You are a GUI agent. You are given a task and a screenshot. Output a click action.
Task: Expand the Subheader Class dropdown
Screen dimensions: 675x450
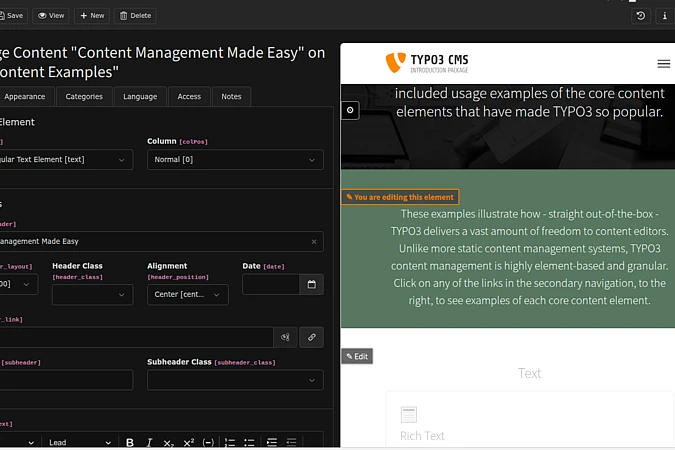(235, 380)
